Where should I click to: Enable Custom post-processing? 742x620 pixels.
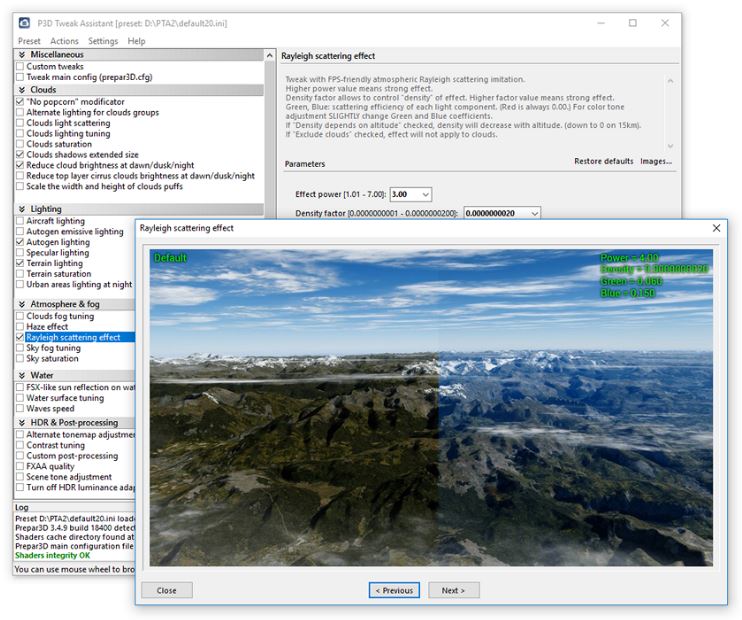[x=20, y=456]
